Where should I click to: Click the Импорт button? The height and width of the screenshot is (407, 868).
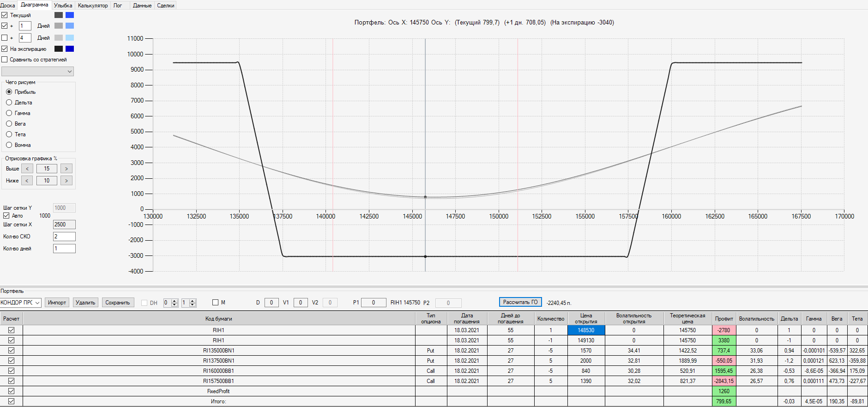pos(57,303)
